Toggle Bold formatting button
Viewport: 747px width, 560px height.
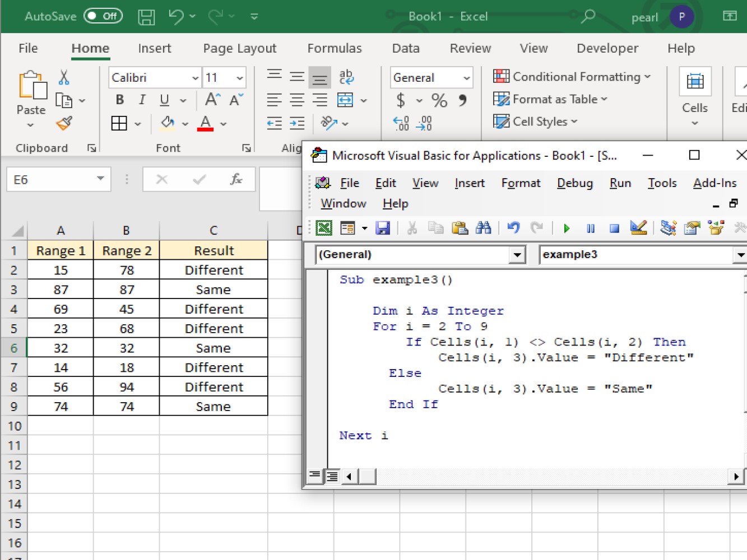coord(119,100)
